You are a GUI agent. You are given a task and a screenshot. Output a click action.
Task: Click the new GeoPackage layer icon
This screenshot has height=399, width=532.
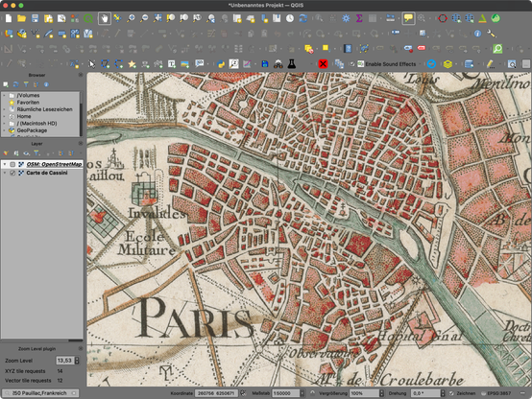click(22, 34)
